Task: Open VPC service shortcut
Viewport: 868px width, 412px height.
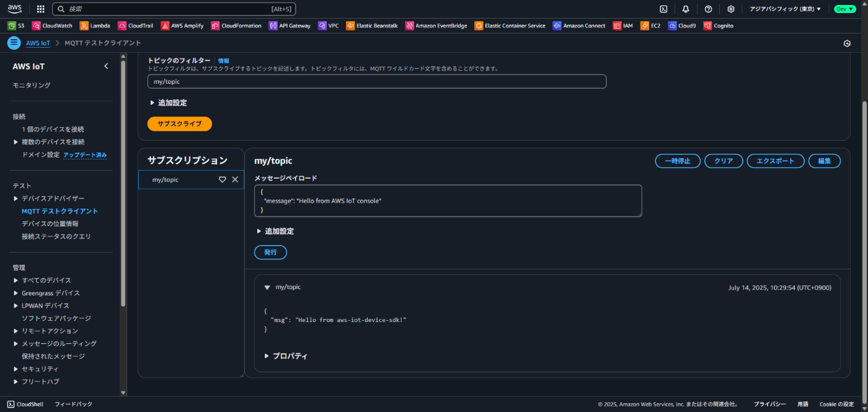Action: [x=329, y=26]
